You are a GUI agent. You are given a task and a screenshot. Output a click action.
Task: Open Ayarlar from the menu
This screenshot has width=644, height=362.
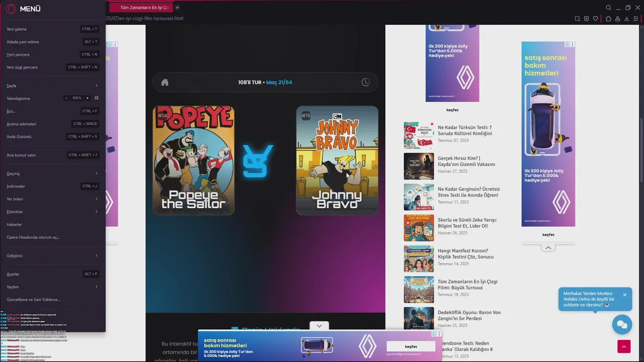[52, 274]
